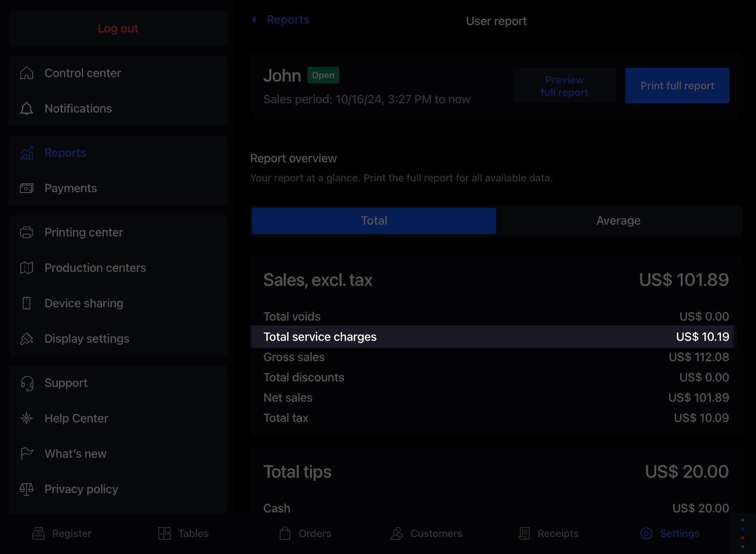Click the Device sharing phone icon
Viewport: 756px width, 554px height.
[x=27, y=303]
